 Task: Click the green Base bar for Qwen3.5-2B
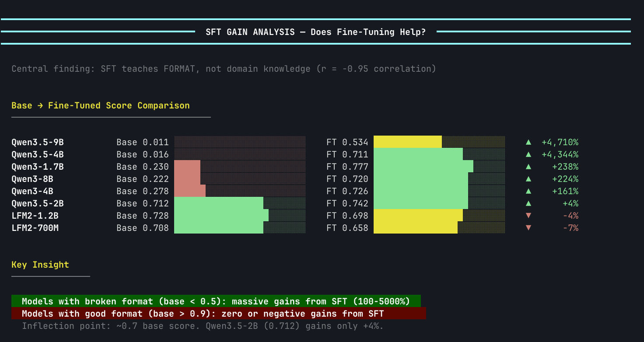click(x=219, y=203)
